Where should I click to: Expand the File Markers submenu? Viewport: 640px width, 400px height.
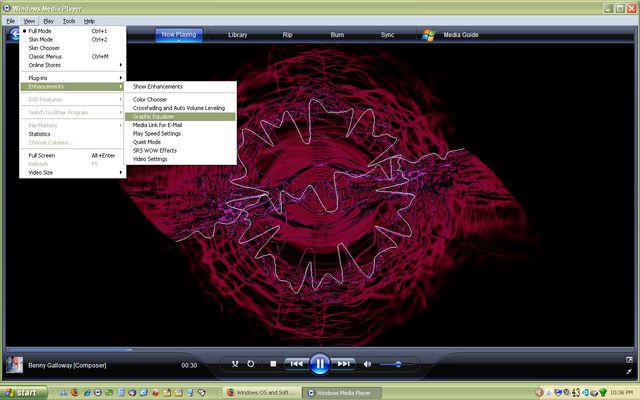coord(73,125)
